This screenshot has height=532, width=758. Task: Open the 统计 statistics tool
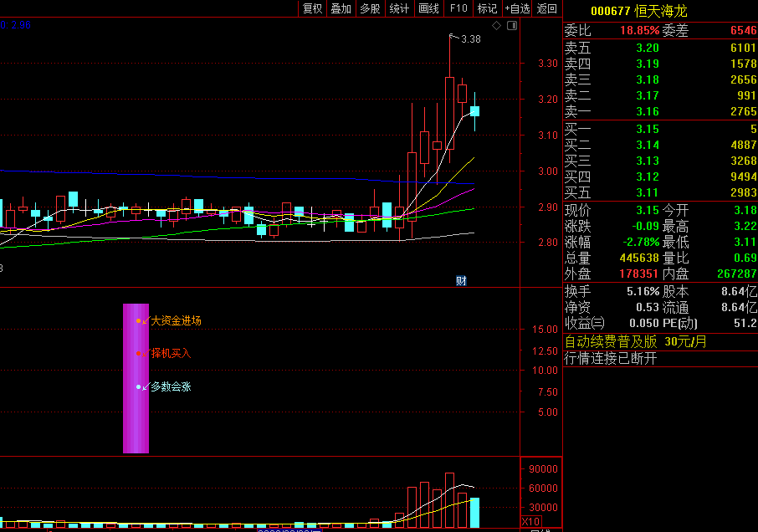(399, 8)
